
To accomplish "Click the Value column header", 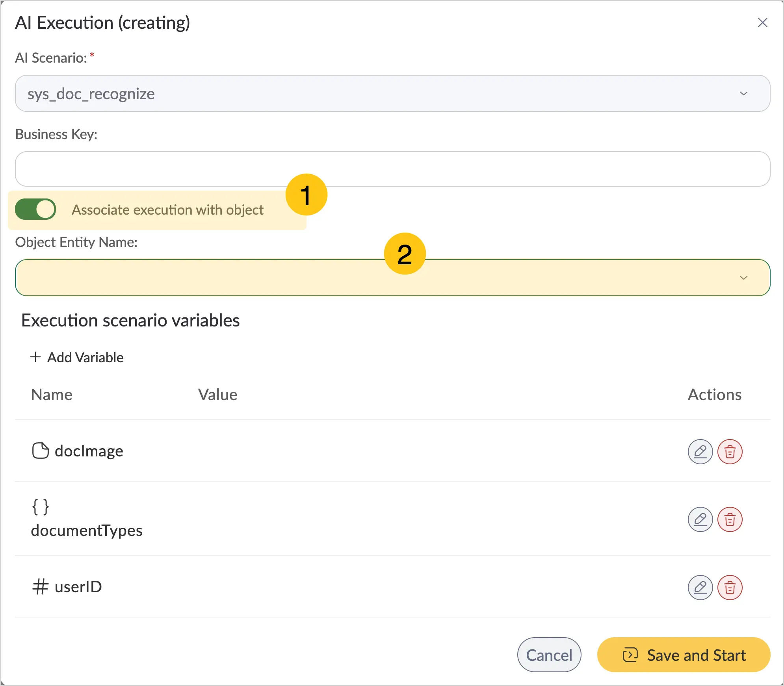I will (217, 395).
